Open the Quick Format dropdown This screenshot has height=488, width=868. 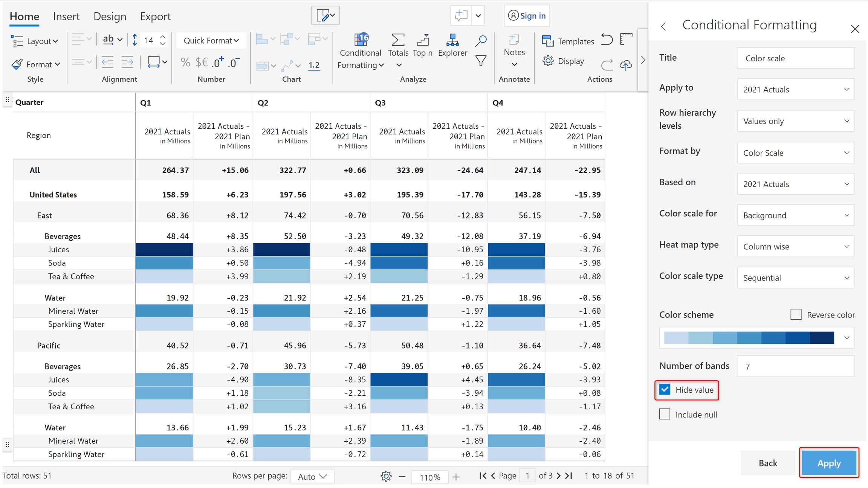click(x=211, y=41)
